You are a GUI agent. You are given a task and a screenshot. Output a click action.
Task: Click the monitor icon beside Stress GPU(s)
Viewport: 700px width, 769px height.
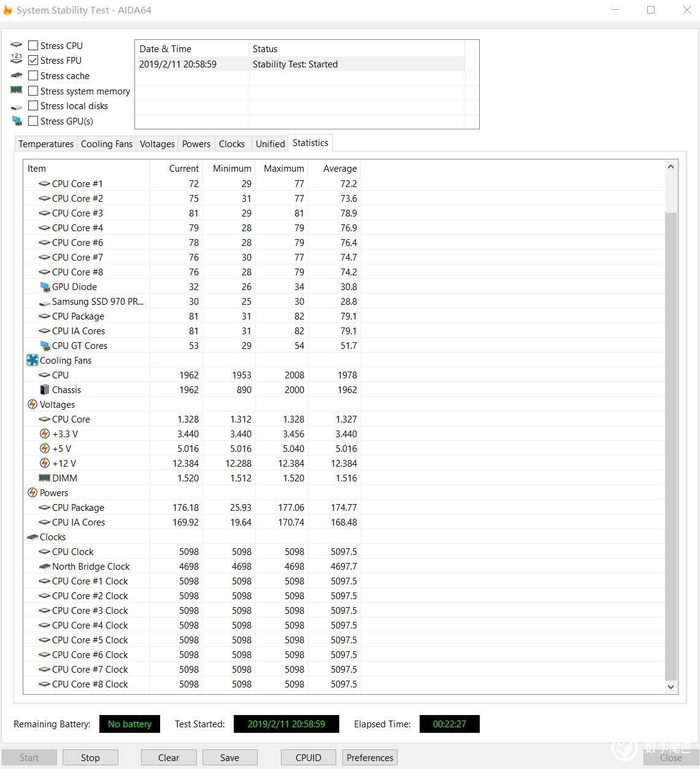17,121
